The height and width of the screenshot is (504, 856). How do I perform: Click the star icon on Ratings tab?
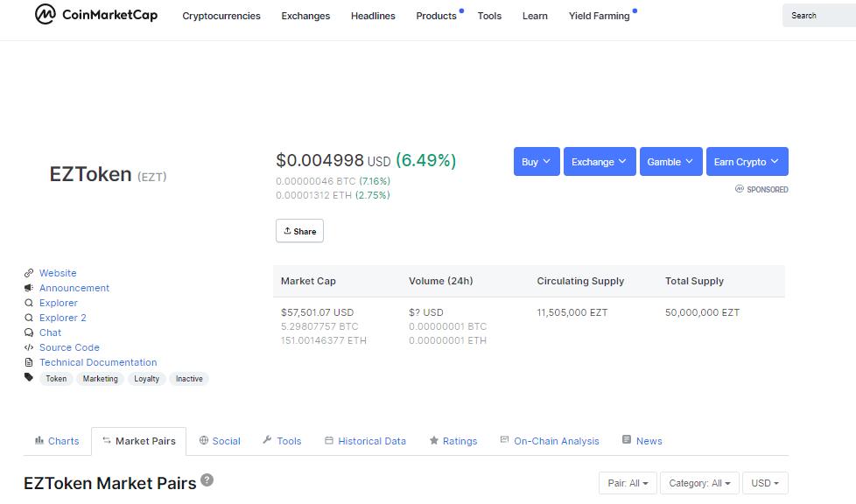(434, 440)
